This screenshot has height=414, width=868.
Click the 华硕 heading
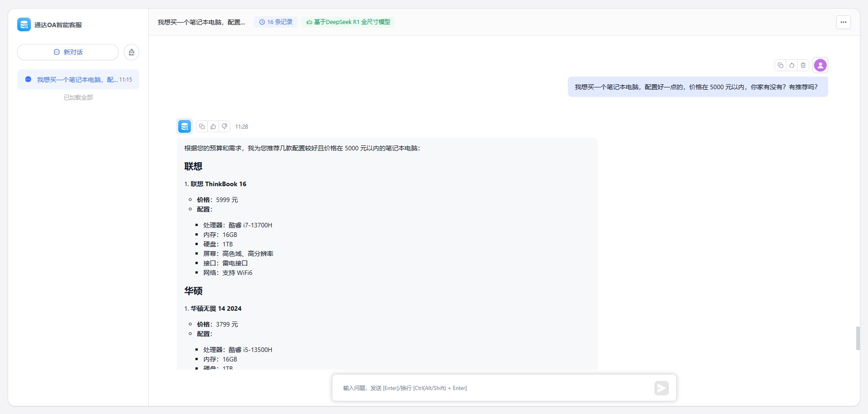[193, 291]
